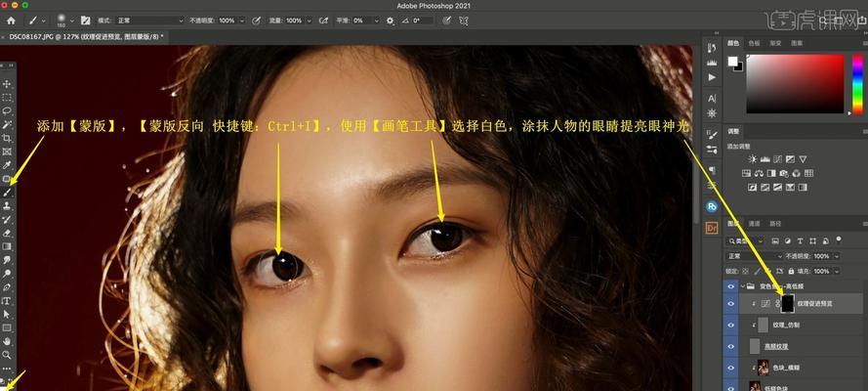Collapse the layer group chevron
Image resolution: width=868 pixels, height=391 pixels.
[743, 286]
